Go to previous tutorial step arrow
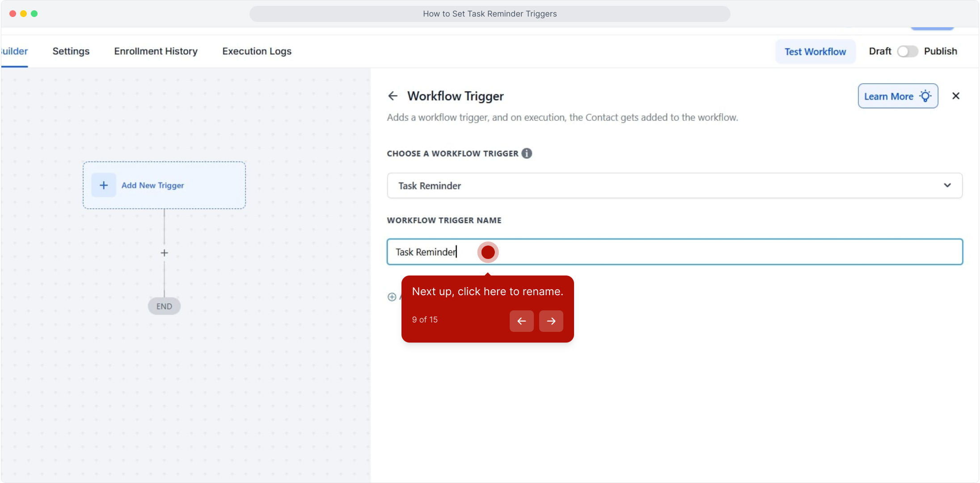The width and height of the screenshot is (980, 483). tap(521, 321)
